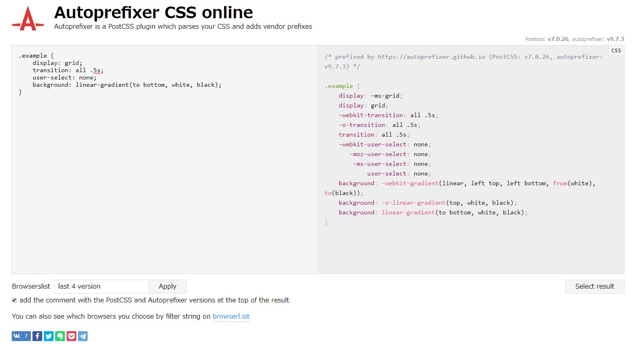Click the ".example" selector in the output pane

(339, 86)
